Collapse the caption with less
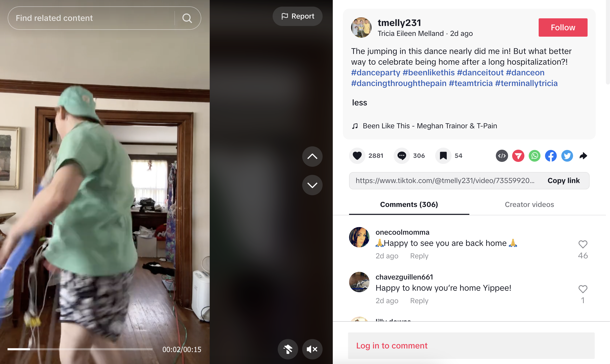 (x=359, y=103)
